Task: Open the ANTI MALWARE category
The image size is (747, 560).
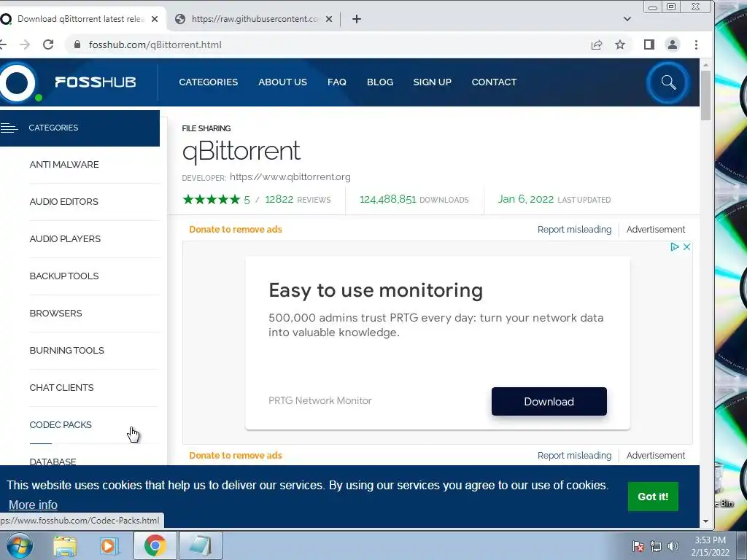Action: 64,165
